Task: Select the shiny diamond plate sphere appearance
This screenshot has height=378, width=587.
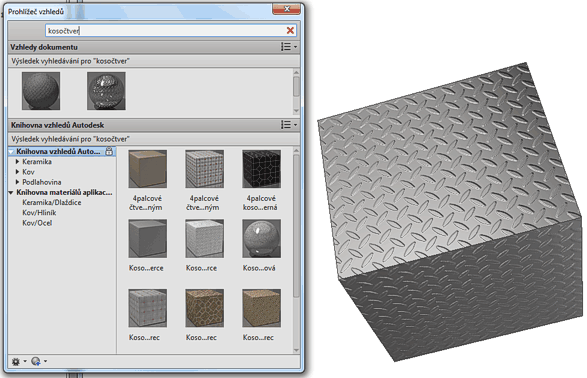Action: click(x=106, y=91)
